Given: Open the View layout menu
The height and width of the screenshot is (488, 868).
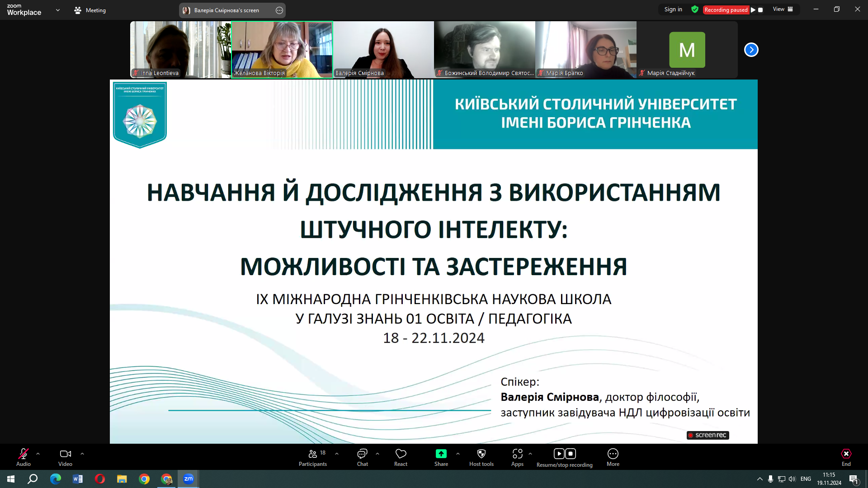Looking at the screenshot, I should (x=783, y=9).
